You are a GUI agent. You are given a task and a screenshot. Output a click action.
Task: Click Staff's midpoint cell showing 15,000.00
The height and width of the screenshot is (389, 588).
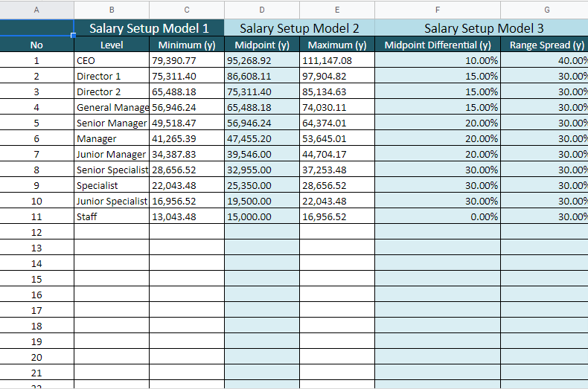click(262, 216)
